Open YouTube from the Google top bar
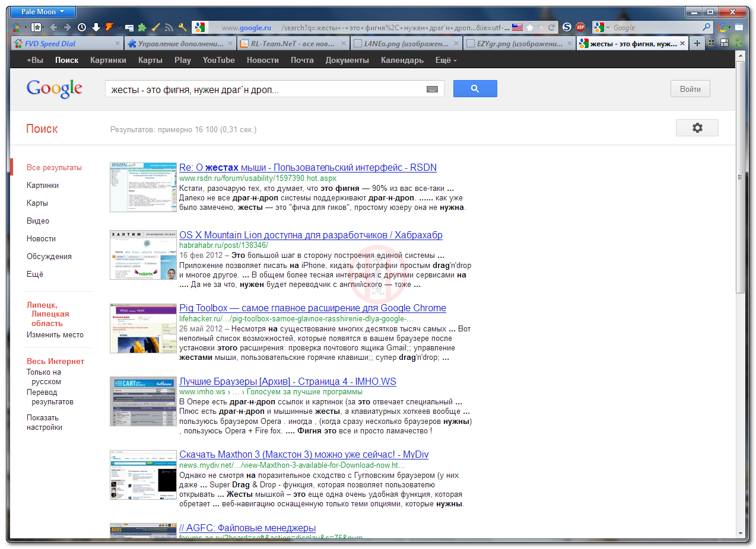 [218, 60]
